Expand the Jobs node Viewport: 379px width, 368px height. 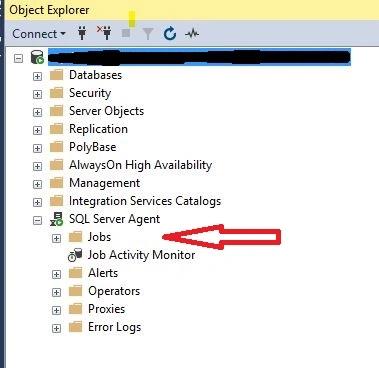56,238
